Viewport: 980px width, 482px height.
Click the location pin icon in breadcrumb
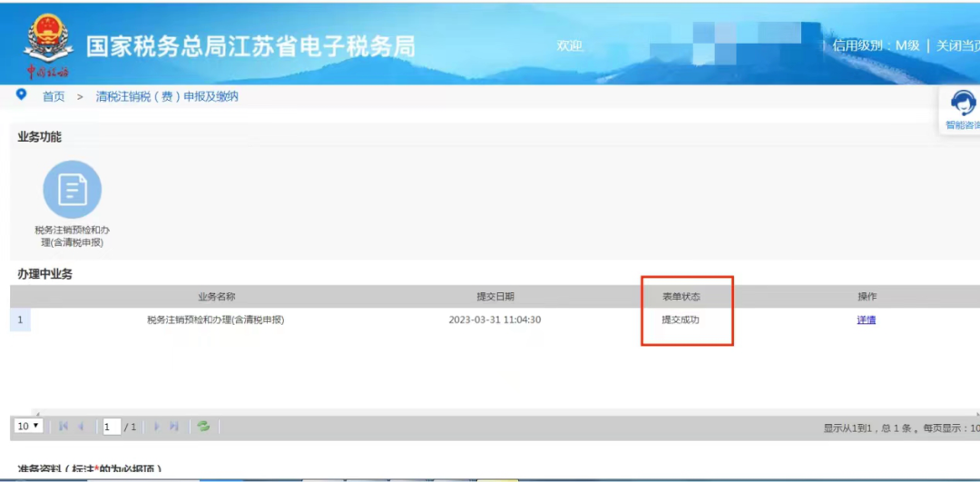pos(22,95)
